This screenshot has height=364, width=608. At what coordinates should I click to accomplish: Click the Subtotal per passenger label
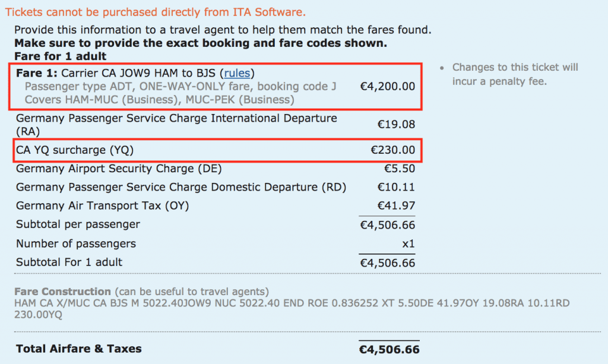pos(78,224)
